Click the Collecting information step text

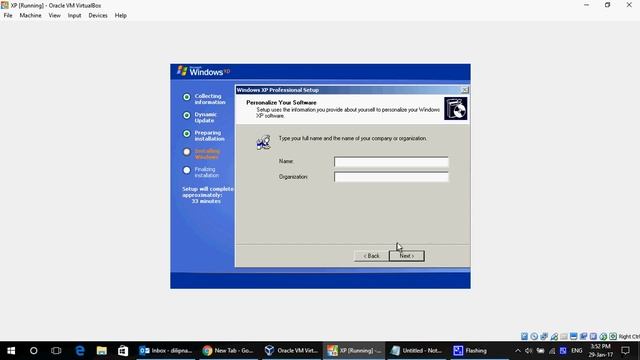click(x=210, y=99)
